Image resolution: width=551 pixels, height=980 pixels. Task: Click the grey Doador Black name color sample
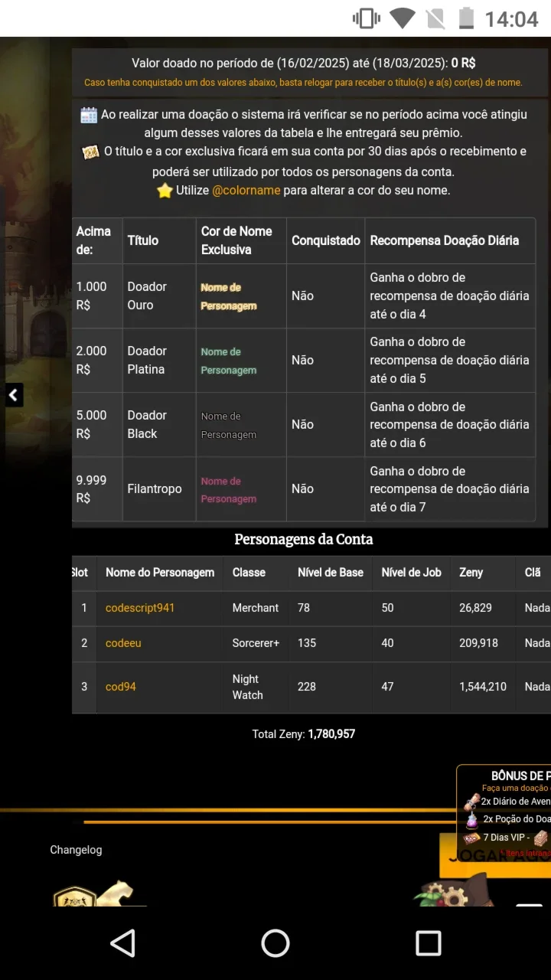click(229, 426)
